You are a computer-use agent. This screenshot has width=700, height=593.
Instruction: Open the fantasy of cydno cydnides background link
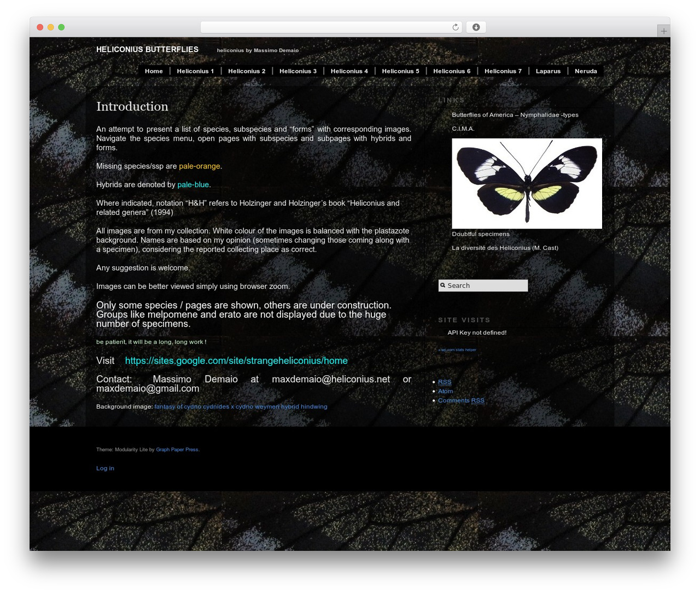[x=241, y=406]
